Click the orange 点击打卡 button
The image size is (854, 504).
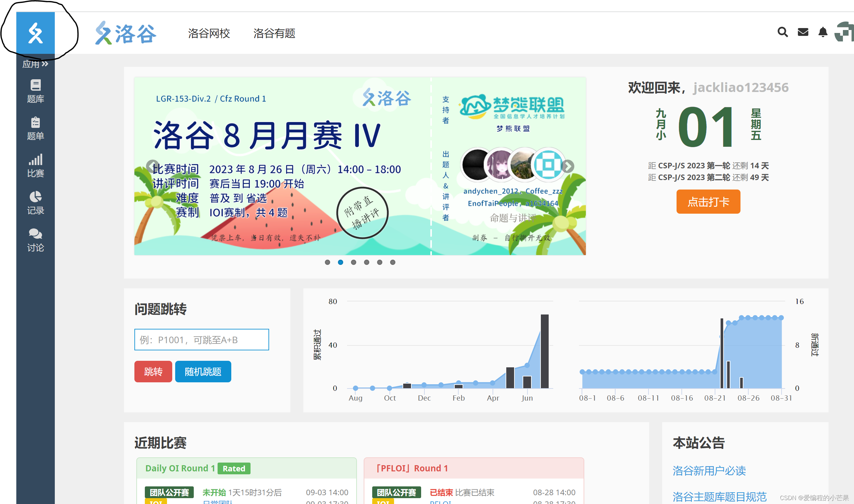pyautogui.click(x=708, y=202)
